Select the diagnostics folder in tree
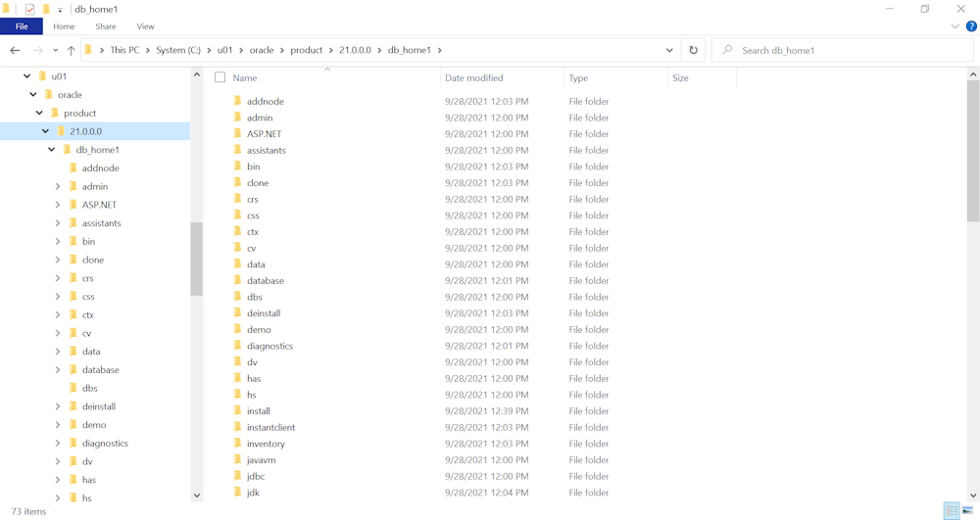Viewport: 980px width, 520px height. pos(105,443)
